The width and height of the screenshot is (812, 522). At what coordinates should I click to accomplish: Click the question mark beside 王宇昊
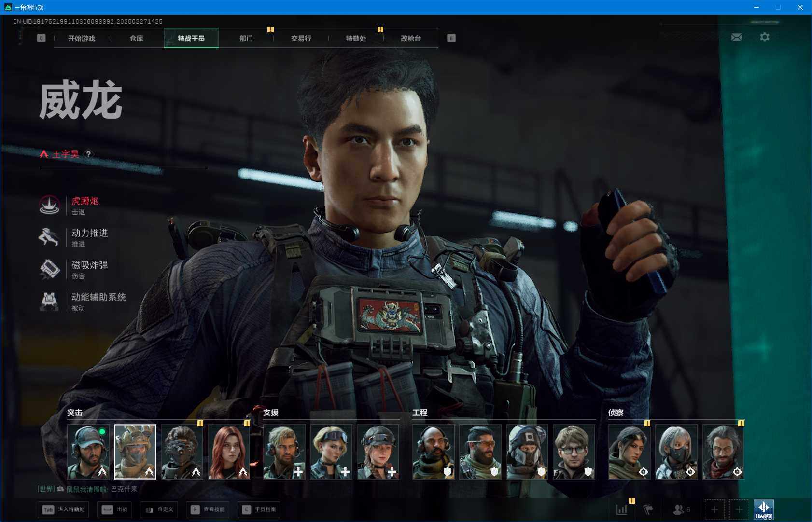(x=88, y=154)
